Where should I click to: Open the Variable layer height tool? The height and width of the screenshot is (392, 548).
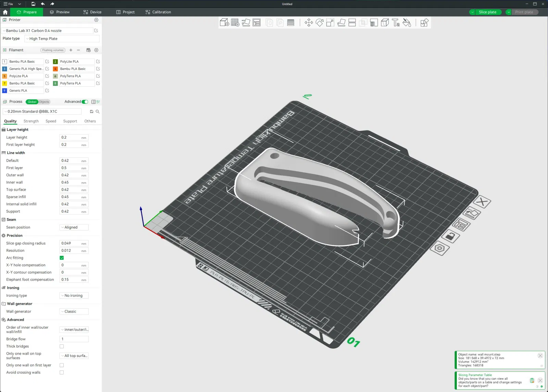291,23
